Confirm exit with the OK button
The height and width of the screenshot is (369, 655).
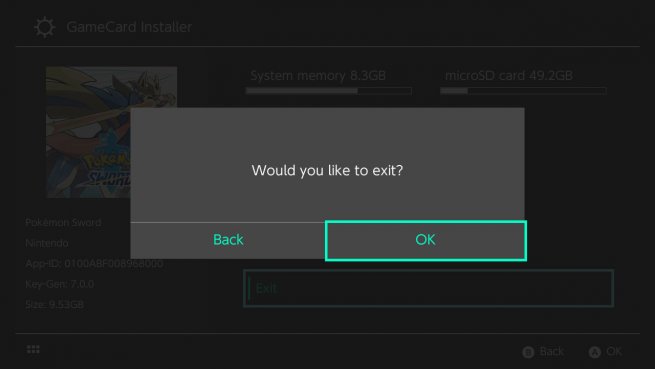coord(426,241)
